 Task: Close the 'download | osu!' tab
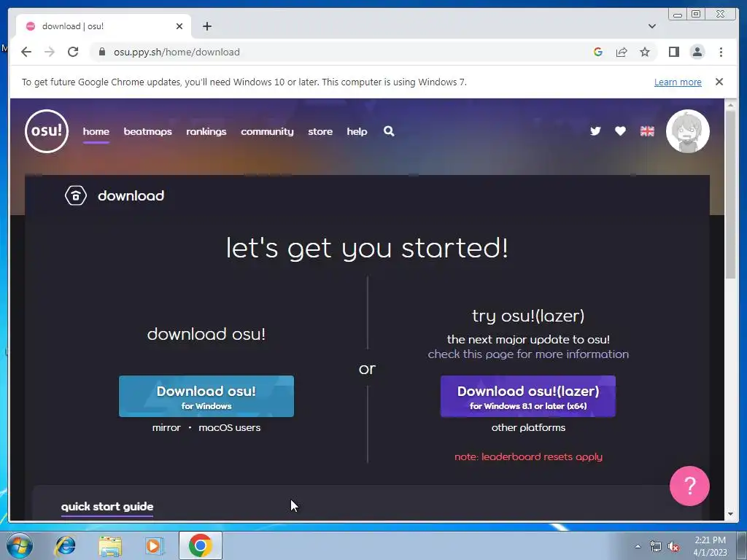[x=179, y=26]
